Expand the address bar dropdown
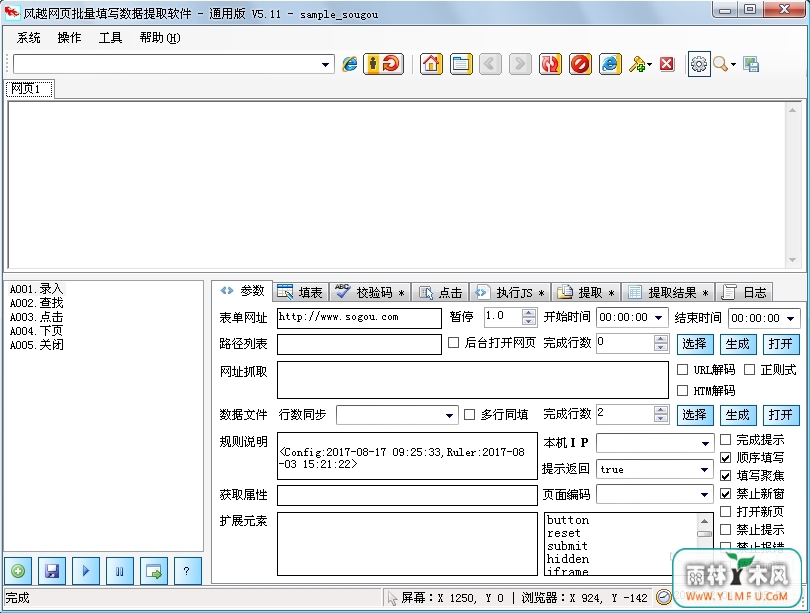810x613 pixels. click(x=325, y=65)
